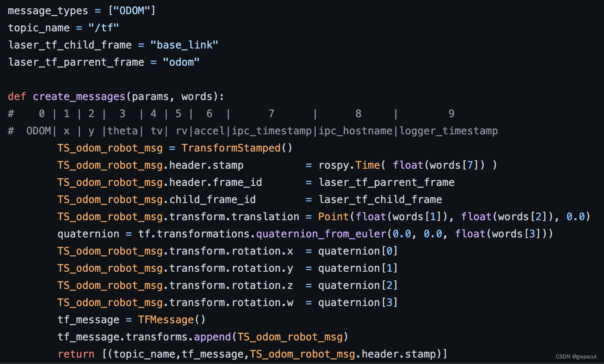Image resolution: width=604 pixels, height=364 pixels.
Task: Click the "/tf" topic name string
Action: click(104, 28)
